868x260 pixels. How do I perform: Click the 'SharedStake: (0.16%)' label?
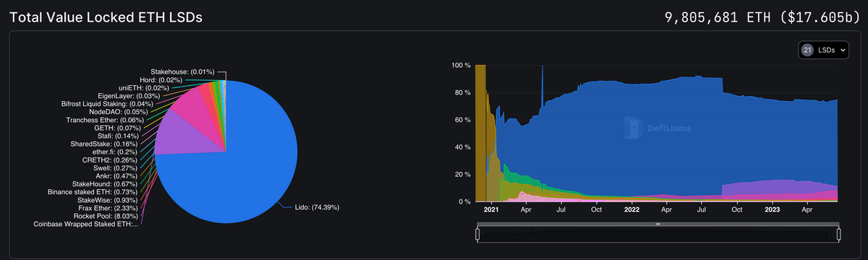(x=104, y=144)
